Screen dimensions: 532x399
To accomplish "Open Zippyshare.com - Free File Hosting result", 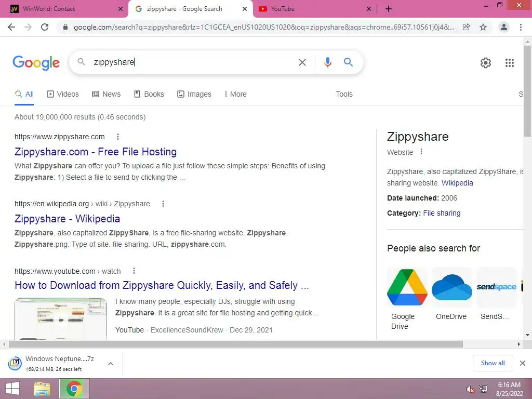I will [96, 152].
